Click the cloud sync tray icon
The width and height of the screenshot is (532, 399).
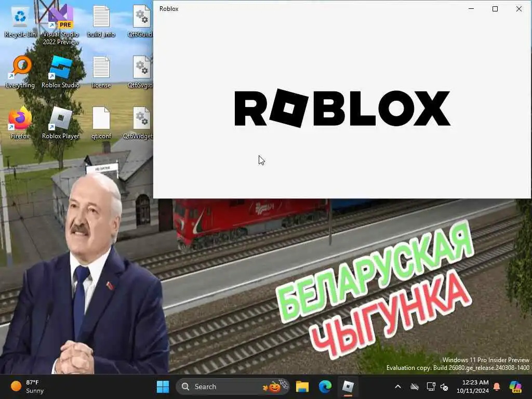point(415,387)
